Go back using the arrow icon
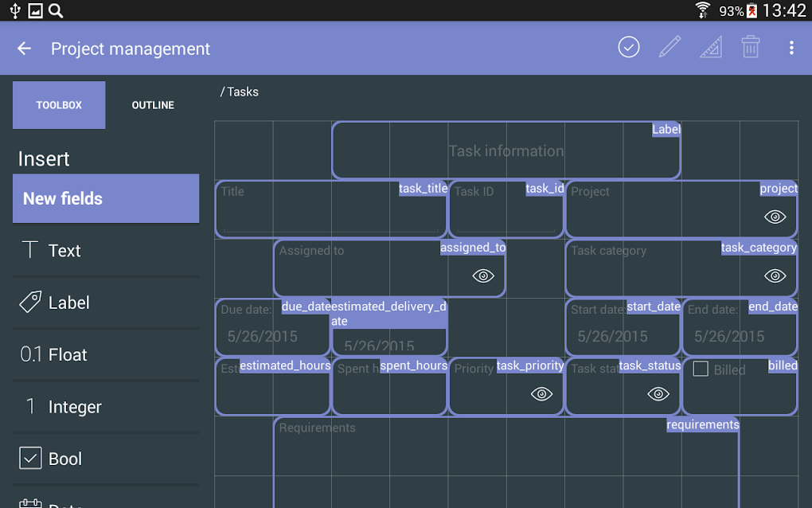Viewport: 812px width, 508px height. click(25, 49)
